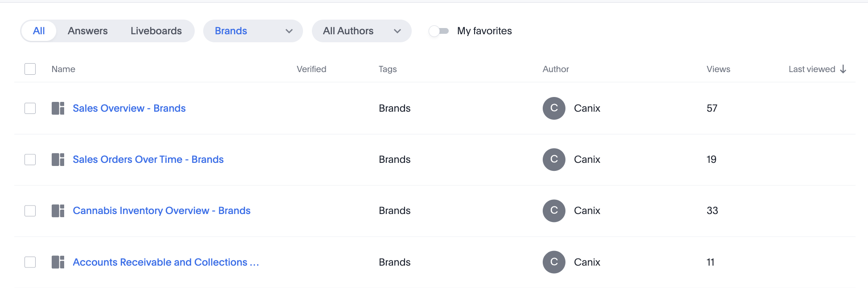Screen dimensions: 868x299
Task: Switch to the Answers tab
Action: pyautogui.click(x=88, y=31)
